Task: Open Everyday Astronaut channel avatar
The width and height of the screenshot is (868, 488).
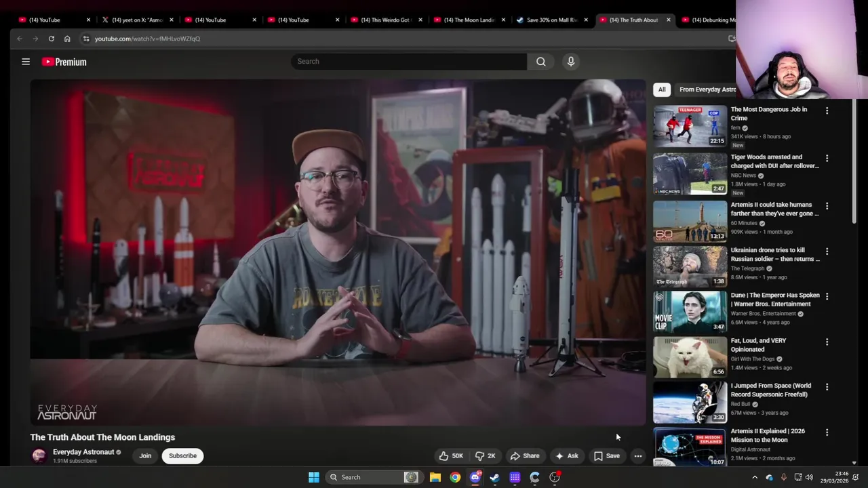Action: click(x=39, y=456)
